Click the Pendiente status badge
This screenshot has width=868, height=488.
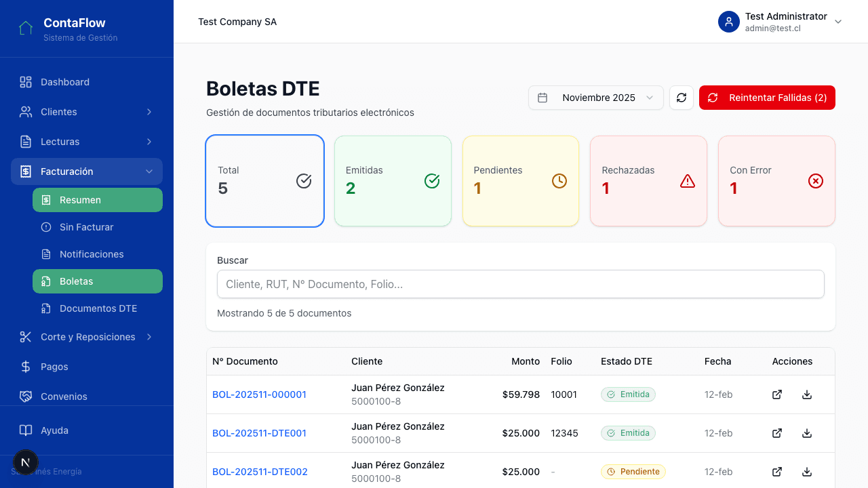pos(633,472)
